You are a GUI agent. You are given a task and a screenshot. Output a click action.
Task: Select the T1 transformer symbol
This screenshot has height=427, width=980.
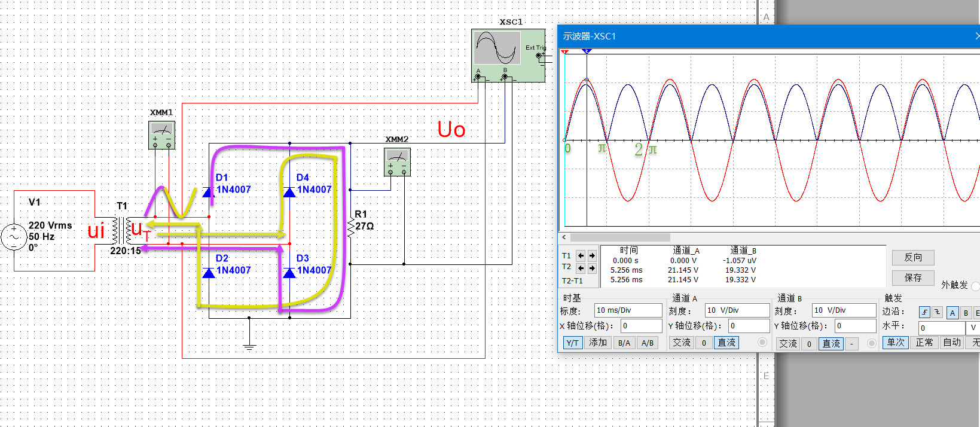(121, 230)
